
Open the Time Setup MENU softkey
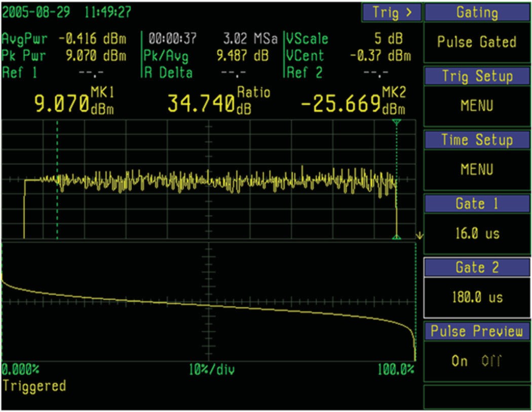point(477,169)
